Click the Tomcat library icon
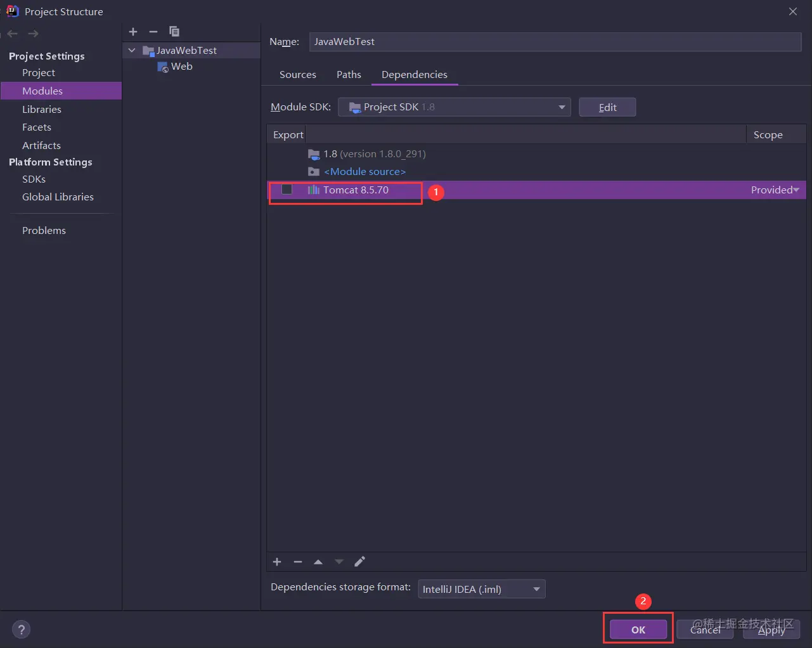 click(x=313, y=190)
